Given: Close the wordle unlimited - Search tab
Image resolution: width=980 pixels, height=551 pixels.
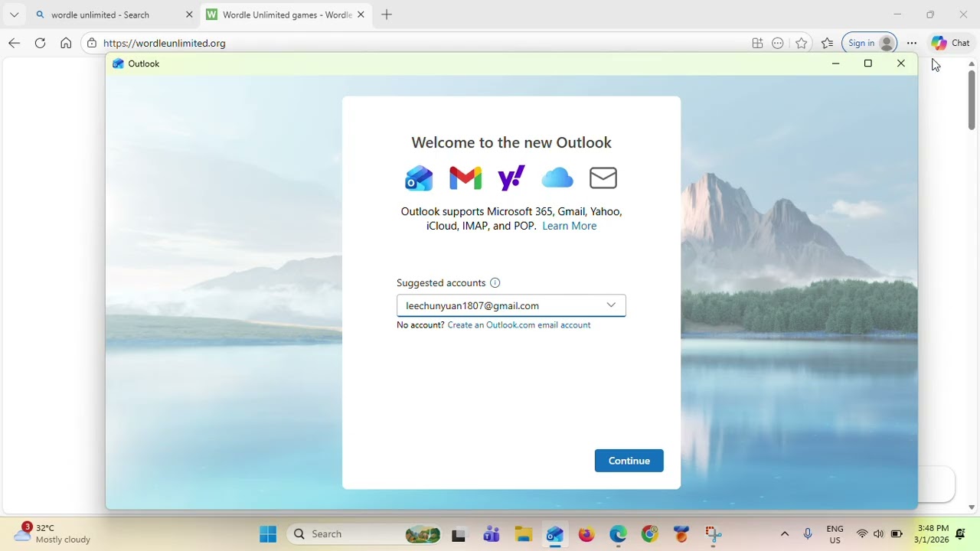Looking at the screenshot, I should (x=189, y=15).
